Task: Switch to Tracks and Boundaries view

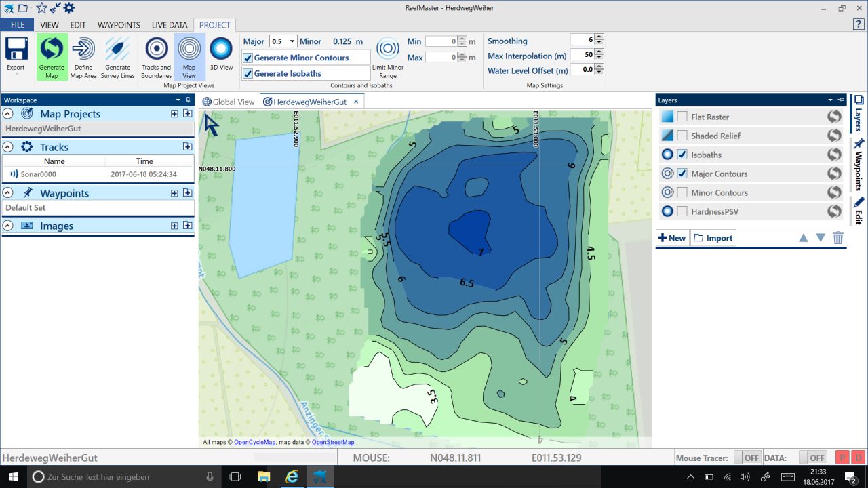Action: click(x=157, y=50)
